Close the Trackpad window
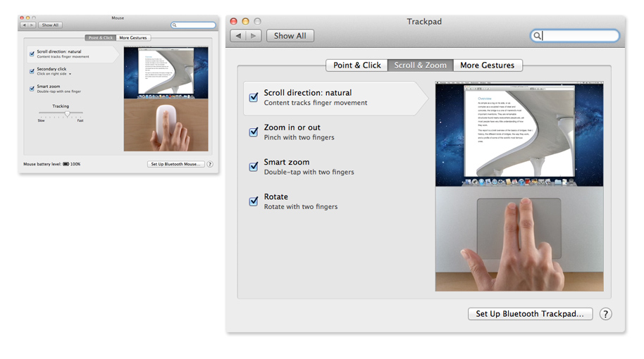 (x=234, y=21)
